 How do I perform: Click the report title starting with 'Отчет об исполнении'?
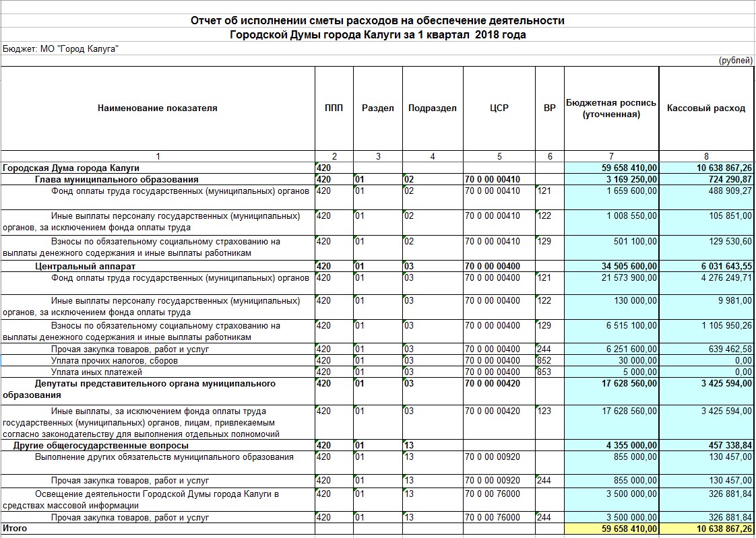click(x=377, y=21)
